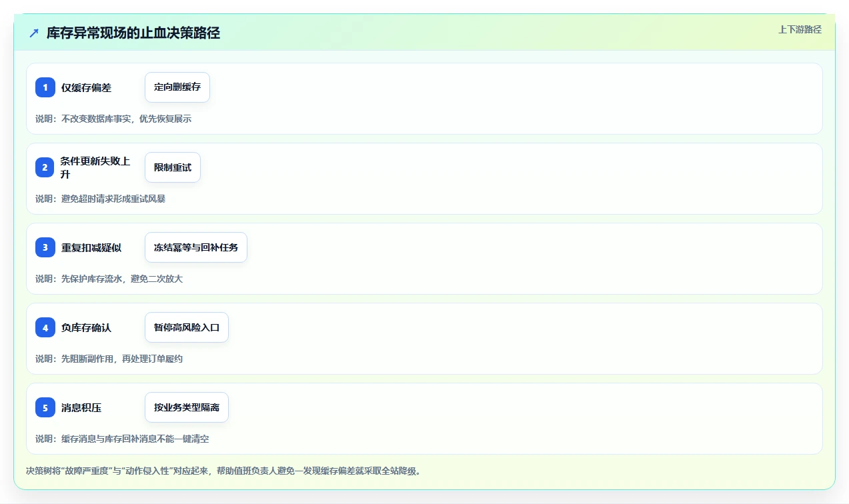Click the note 先保护库存流水，避免二次放大

pyautogui.click(x=109, y=279)
